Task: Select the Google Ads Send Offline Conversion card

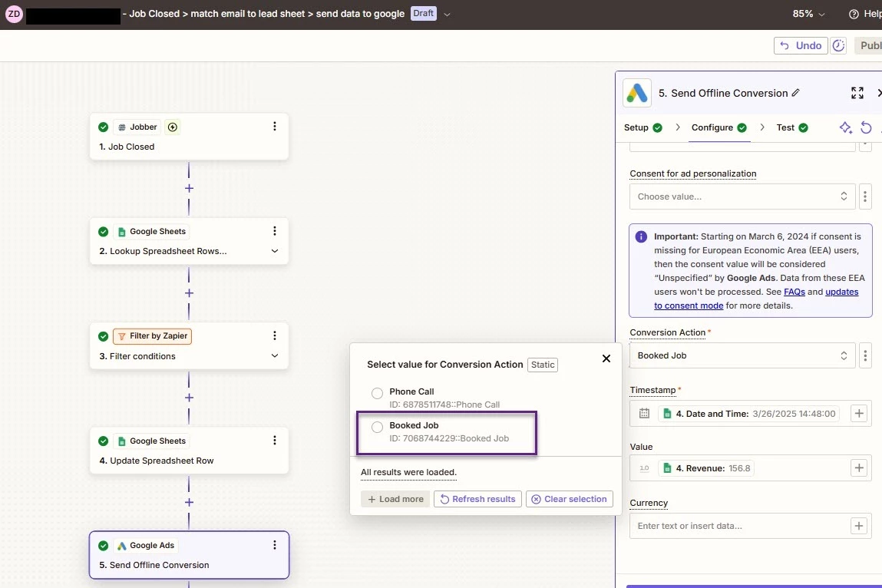Action: [189, 555]
